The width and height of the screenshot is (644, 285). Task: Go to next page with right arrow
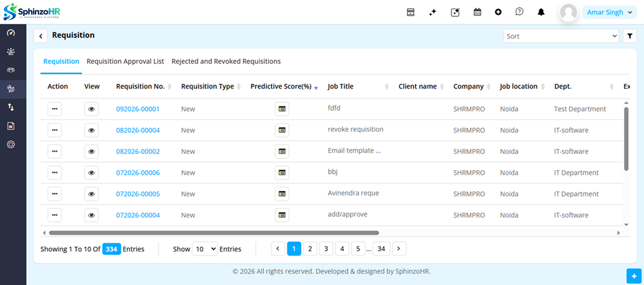(399, 249)
